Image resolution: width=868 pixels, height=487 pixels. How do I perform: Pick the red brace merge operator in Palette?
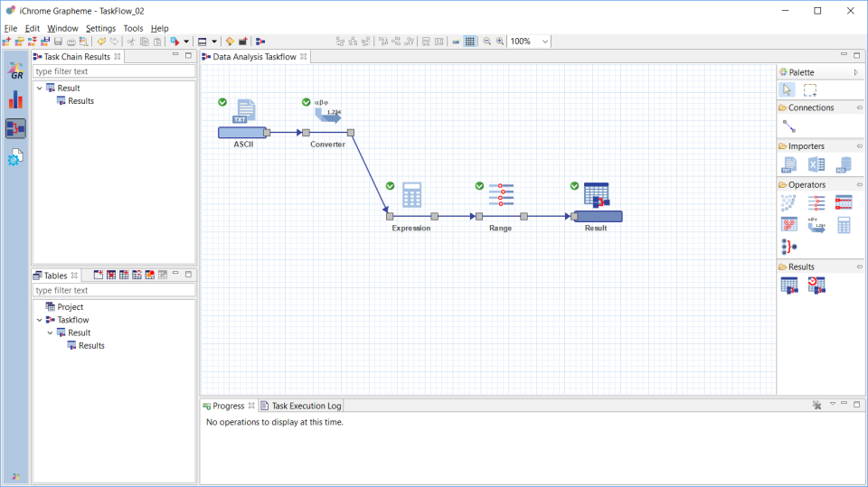coord(788,247)
